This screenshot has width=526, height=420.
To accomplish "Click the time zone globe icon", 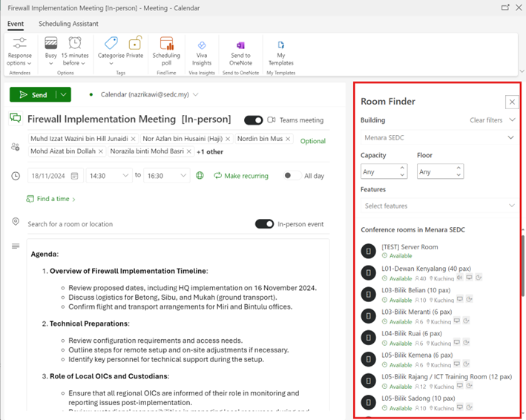I will (x=200, y=176).
